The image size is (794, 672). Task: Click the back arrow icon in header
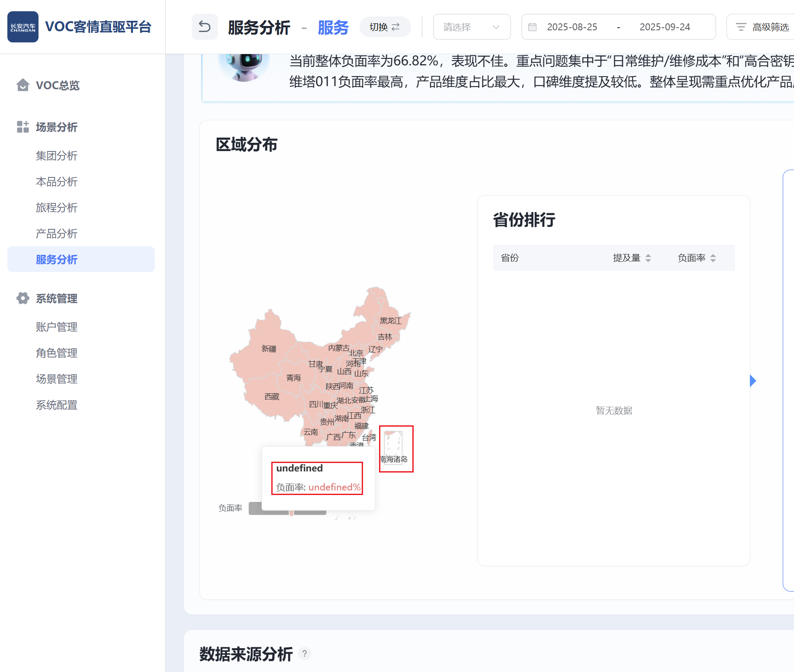pyautogui.click(x=204, y=27)
